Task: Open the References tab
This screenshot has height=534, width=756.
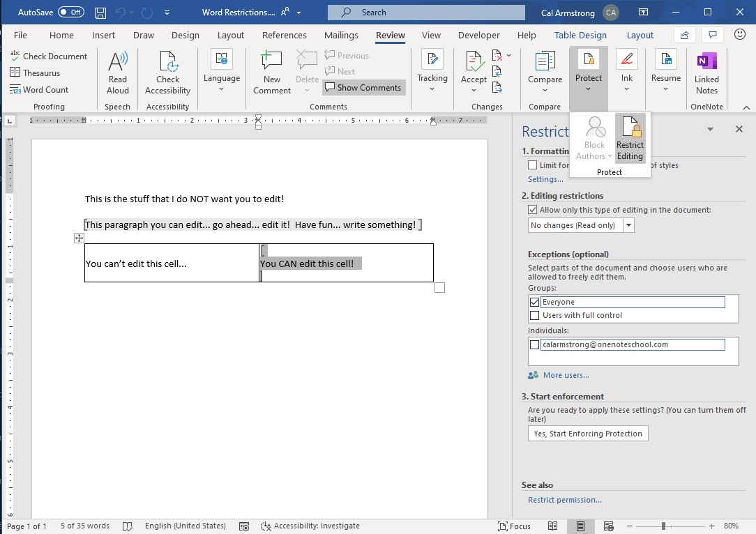Action: coord(285,35)
